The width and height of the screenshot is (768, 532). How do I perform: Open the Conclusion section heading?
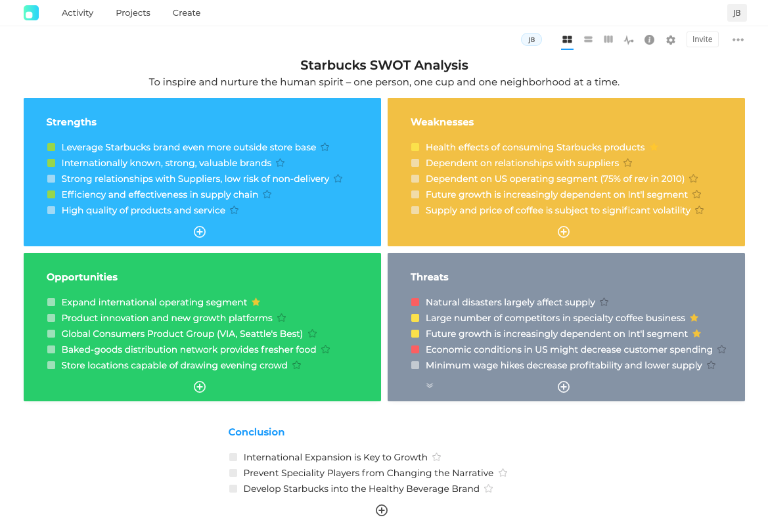click(x=256, y=432)
